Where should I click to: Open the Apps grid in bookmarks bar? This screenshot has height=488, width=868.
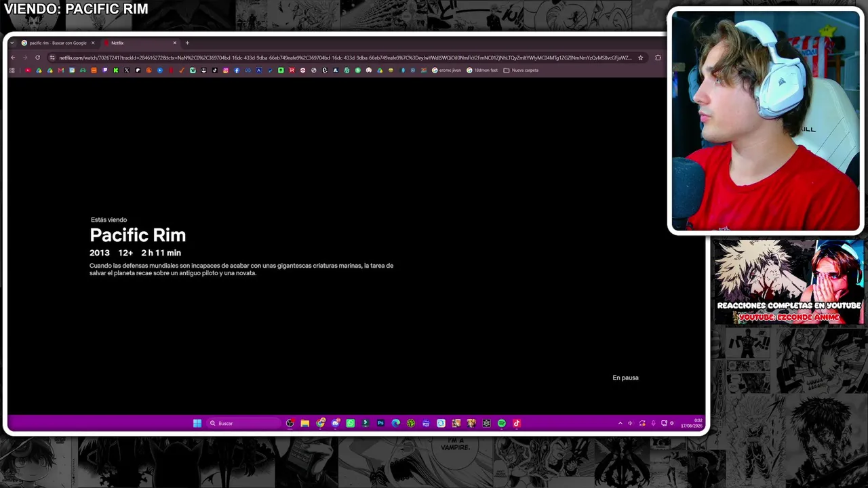[x=13, y=70]
